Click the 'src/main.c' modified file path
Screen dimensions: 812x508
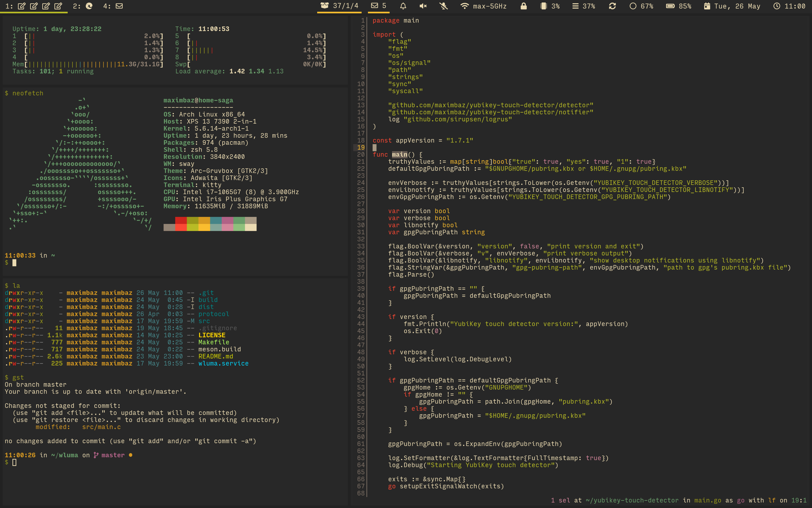tap(101, 427)
